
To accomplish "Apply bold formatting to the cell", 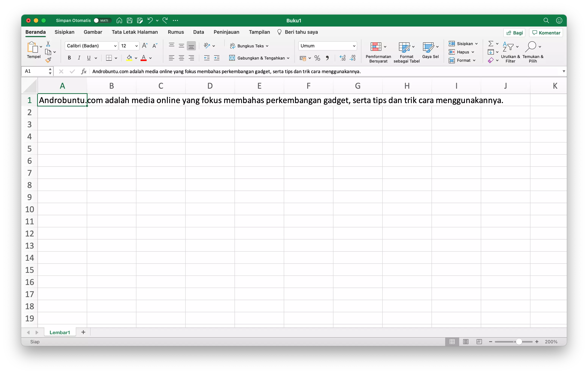I will (69, 58).
